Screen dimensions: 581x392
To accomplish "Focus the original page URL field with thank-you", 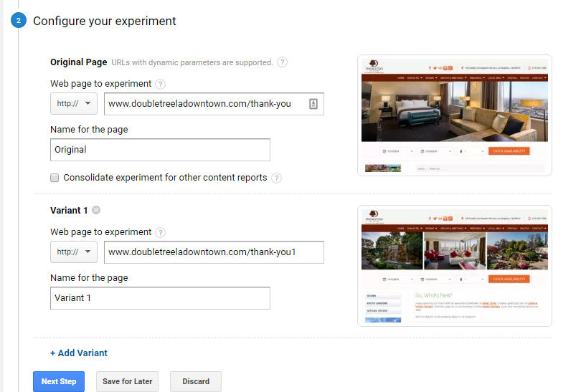I will [x=214, y=104].
